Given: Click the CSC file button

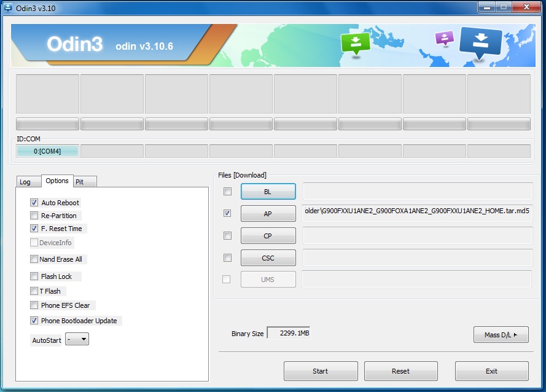Looking at the screenshot, I should (268, 258).
